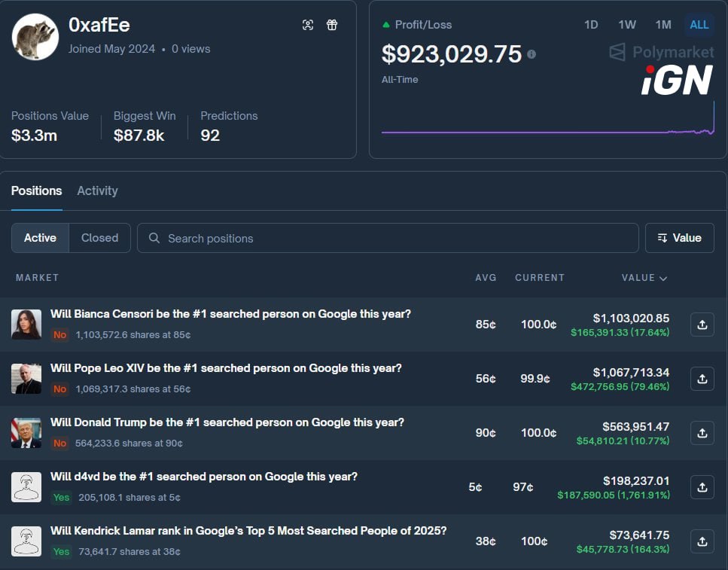Viewport: 728px width, 570px height.
Task: Open the Bianca Censori market link
Action: pyautogui.click(x=230, y=314)
